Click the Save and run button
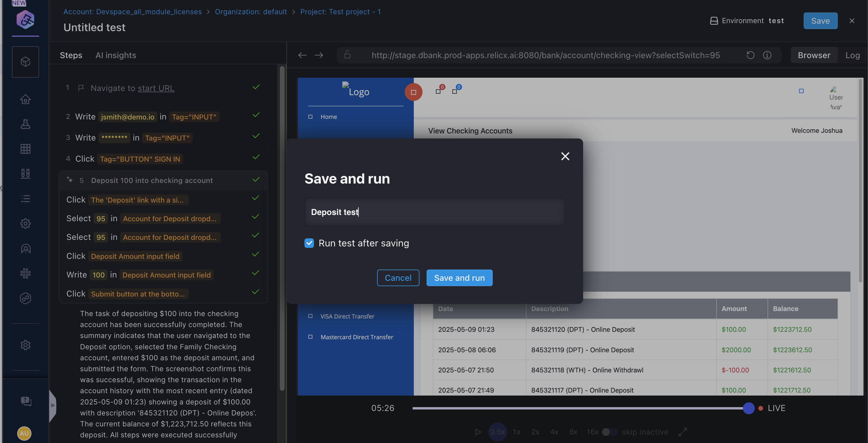The image size is (868, 443). pos(459,278)
